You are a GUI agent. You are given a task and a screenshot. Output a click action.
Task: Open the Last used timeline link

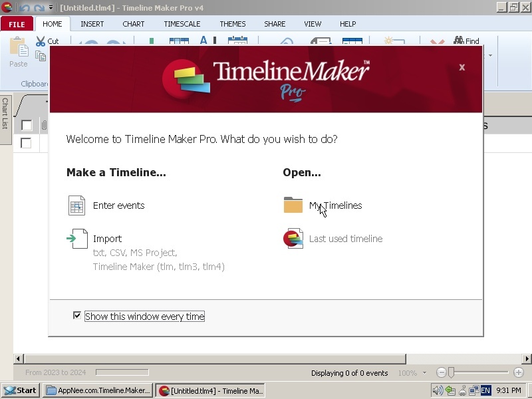tap(346, 239)
